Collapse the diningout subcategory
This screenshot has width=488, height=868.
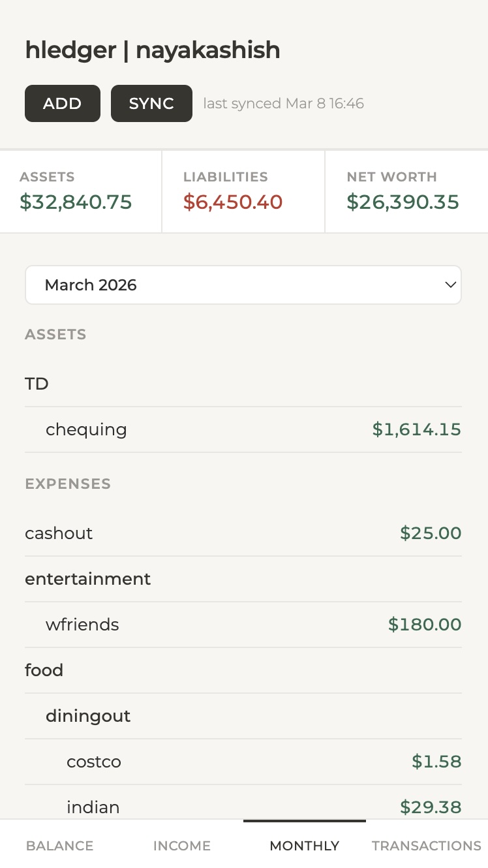click(x=88, y=716)
